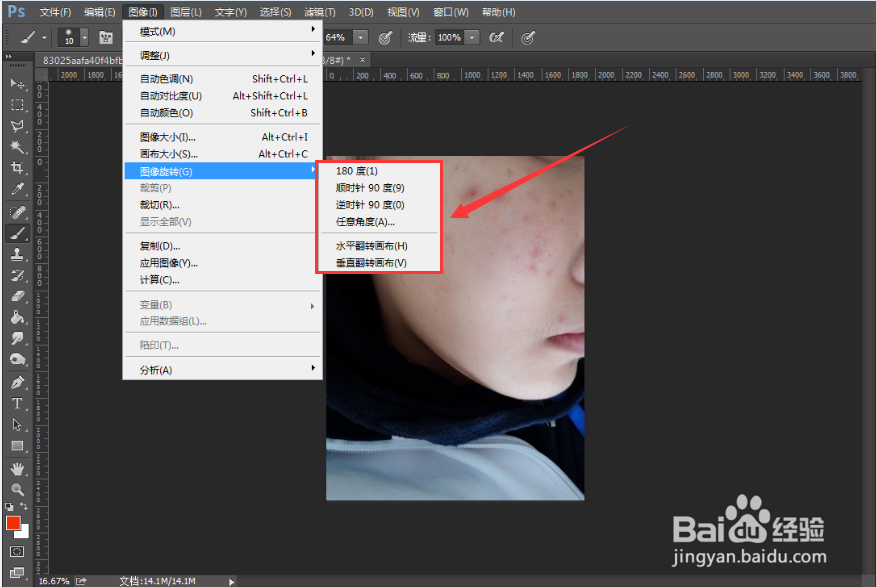Select the Rectangle shape tool
This screenshot has height=587, width=876.
click(17, 446)
